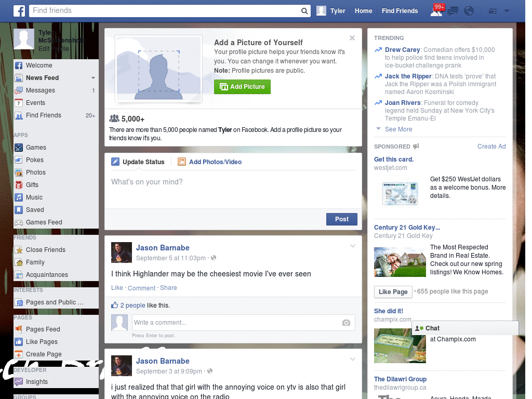Click the Gifts app icon
Image resolution: width=532 pixels, height=399 pixels.
[19, 185]
